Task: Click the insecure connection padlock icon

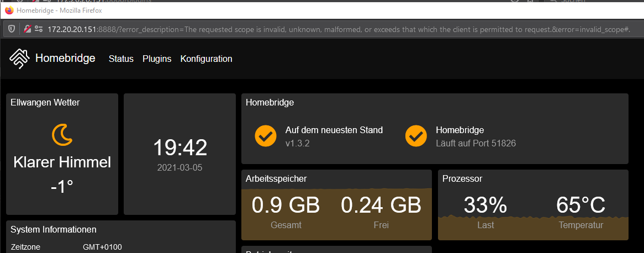Action: point(27,29)
